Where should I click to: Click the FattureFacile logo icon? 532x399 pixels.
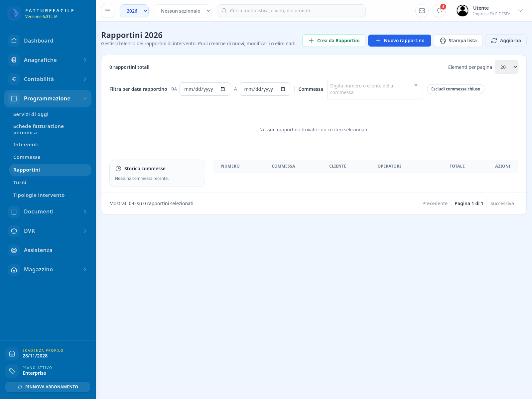(14, 13)
